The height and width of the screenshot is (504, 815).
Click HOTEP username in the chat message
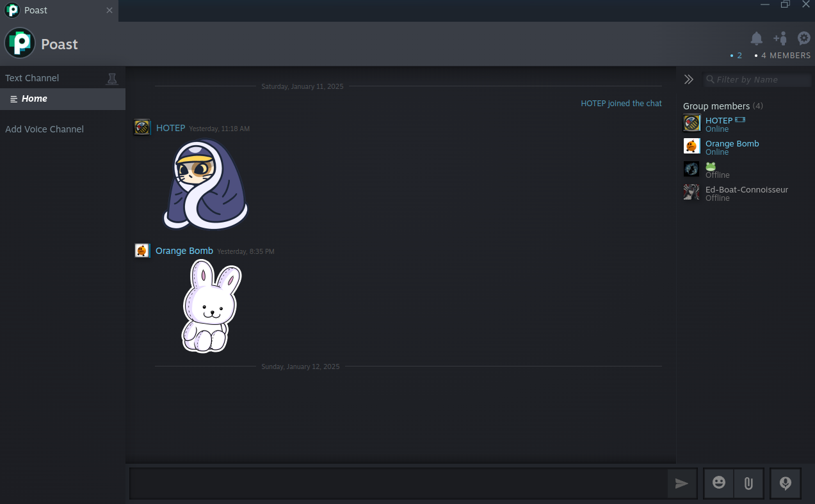(170, 128)
